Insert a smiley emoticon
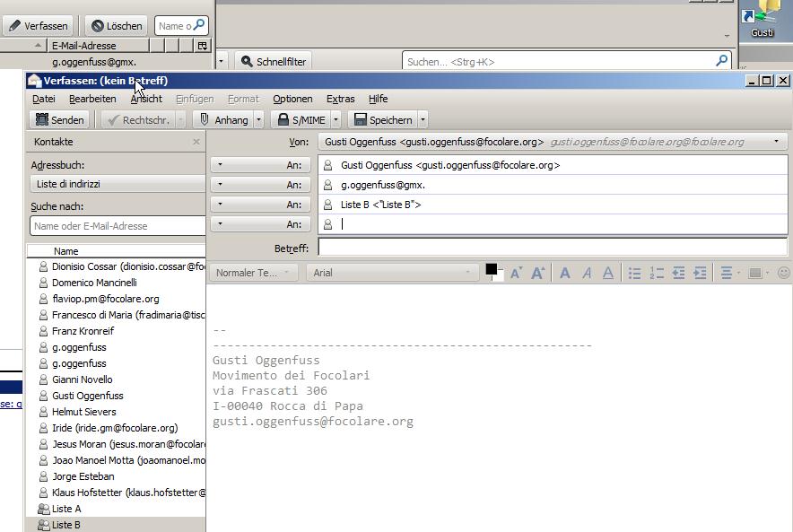Viewport: 793px width, 532px height. click(x=783, y=273)
